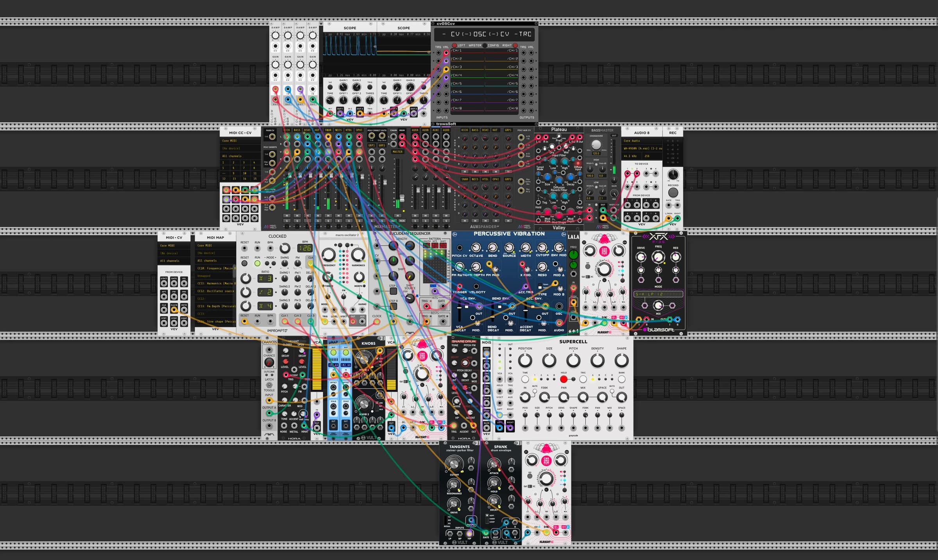Toggle Diffuse Input on Plateau reverb
Viewport: 938px width, 560px height.
[578, 163]
